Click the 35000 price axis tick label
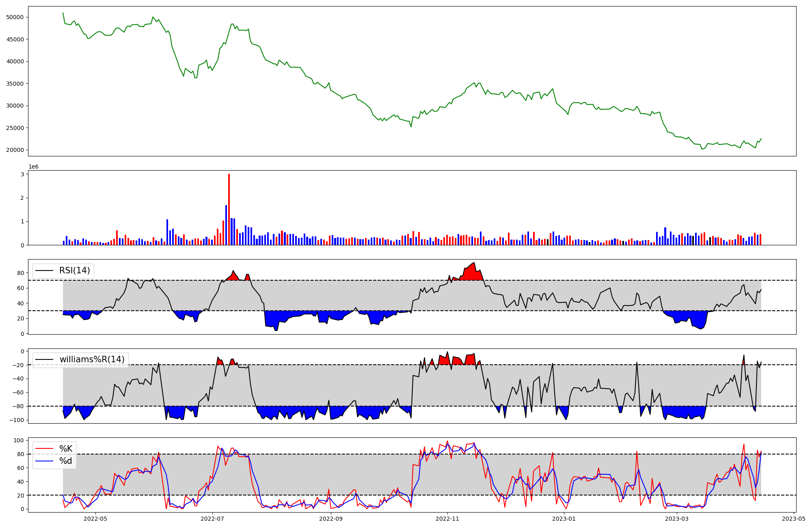The height and width of the screenshot is (528, 812). (15, 84)
